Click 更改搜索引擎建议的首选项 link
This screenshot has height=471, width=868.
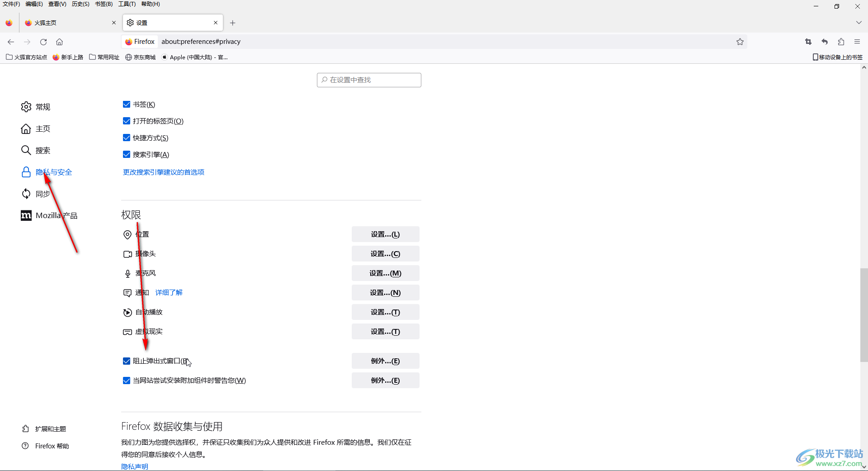click(164, 172)
